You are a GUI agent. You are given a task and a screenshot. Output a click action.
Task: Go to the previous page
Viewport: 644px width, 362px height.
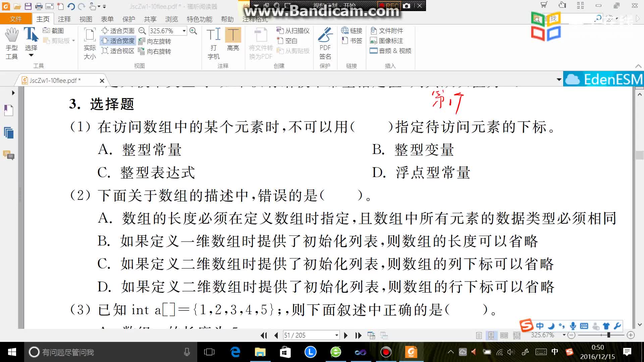click(276, 335)
